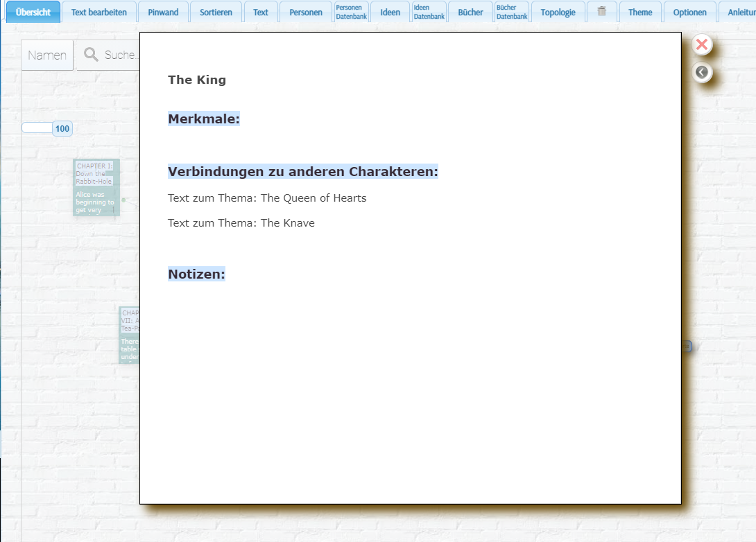The height and width of the screenshot is (542, 756).
Task: Select the Chapter I Rabbit-Hole card
Action: (96, 187)
